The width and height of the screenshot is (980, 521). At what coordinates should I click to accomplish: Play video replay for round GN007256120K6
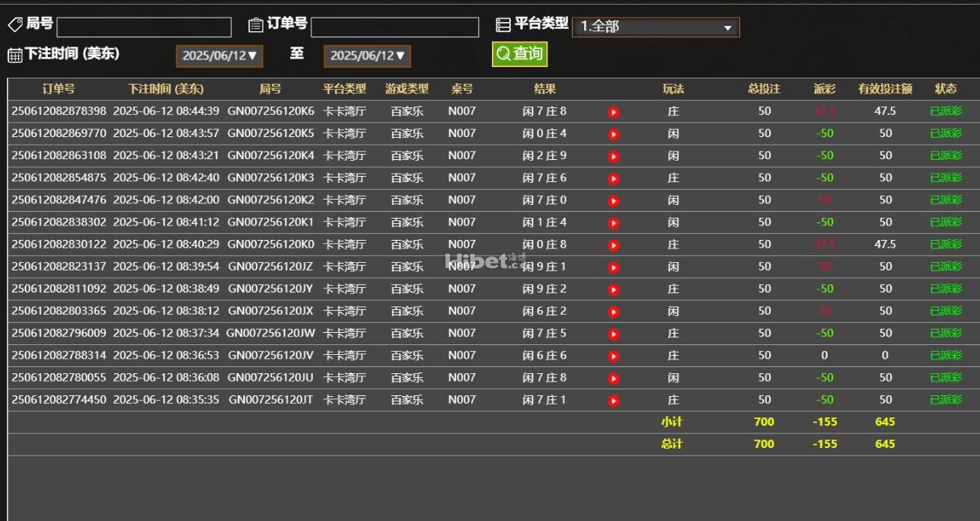613,112
